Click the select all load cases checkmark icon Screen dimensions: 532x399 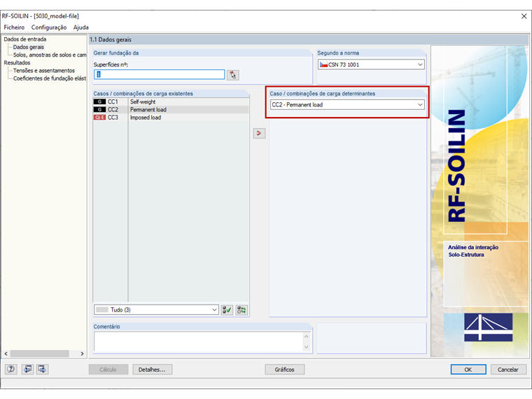[227, 310]
